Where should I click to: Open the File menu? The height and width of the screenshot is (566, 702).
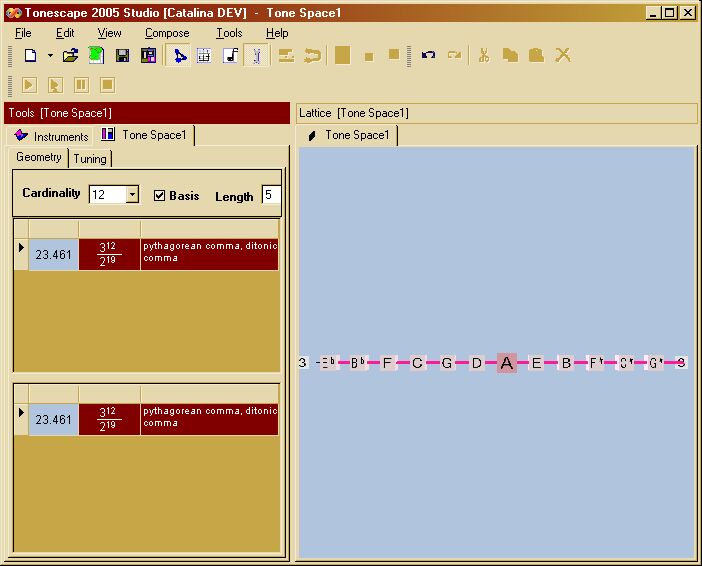23,33
